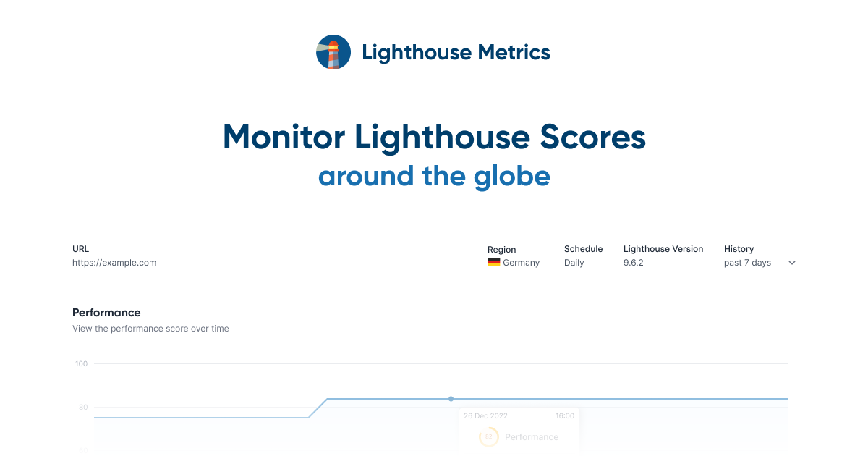868x456 pixels.
Task: Click the 16:00 time in tooltip
Action: [x=564, y=416]
